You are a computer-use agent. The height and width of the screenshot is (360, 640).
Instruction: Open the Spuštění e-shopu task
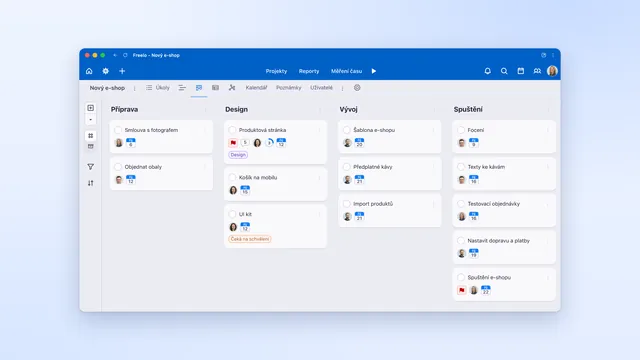click(489, 278)
